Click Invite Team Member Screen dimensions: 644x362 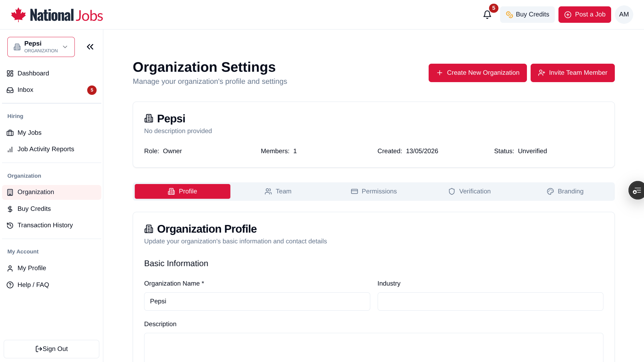[573, 73]
